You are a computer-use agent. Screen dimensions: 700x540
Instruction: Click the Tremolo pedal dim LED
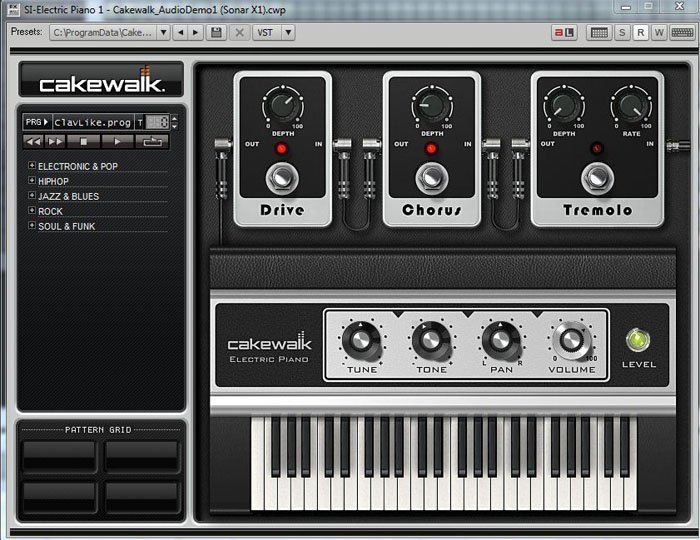597,148
